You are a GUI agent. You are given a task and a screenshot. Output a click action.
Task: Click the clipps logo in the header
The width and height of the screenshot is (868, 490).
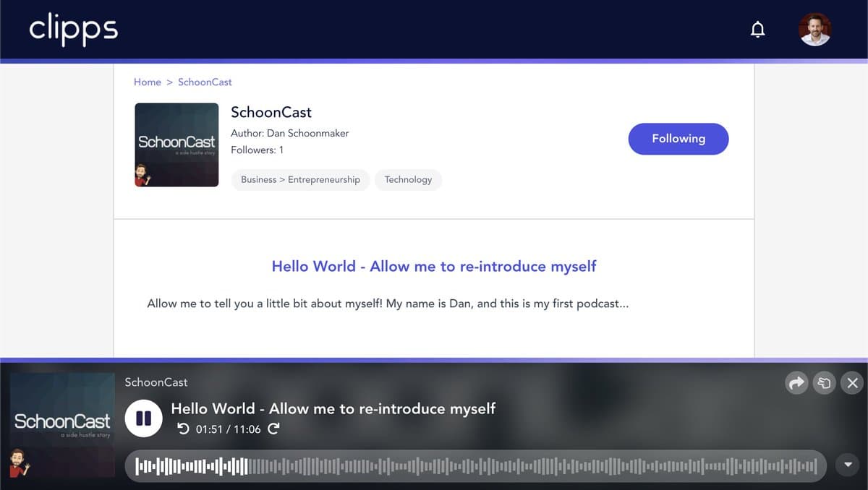73,29
